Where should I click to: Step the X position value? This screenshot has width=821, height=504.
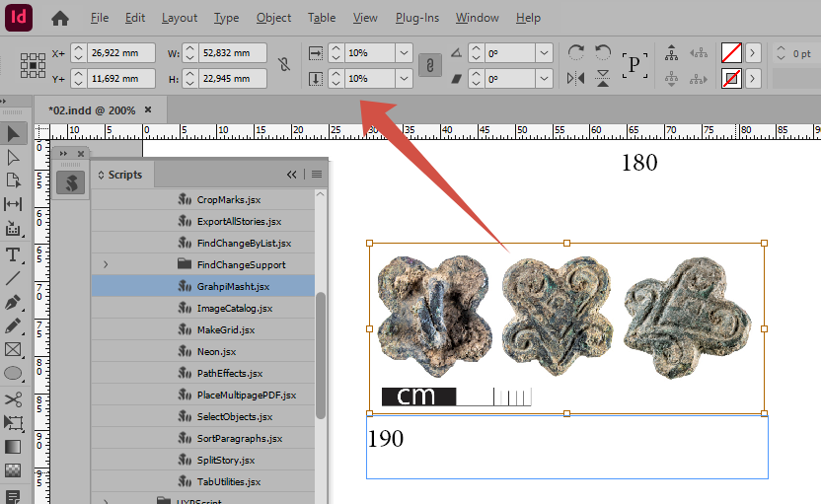pos(79,53)
